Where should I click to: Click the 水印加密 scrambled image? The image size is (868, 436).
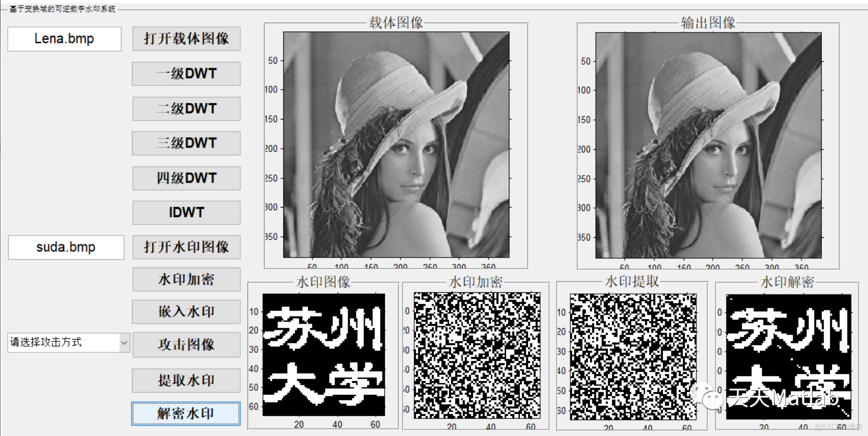pos(477,356)
